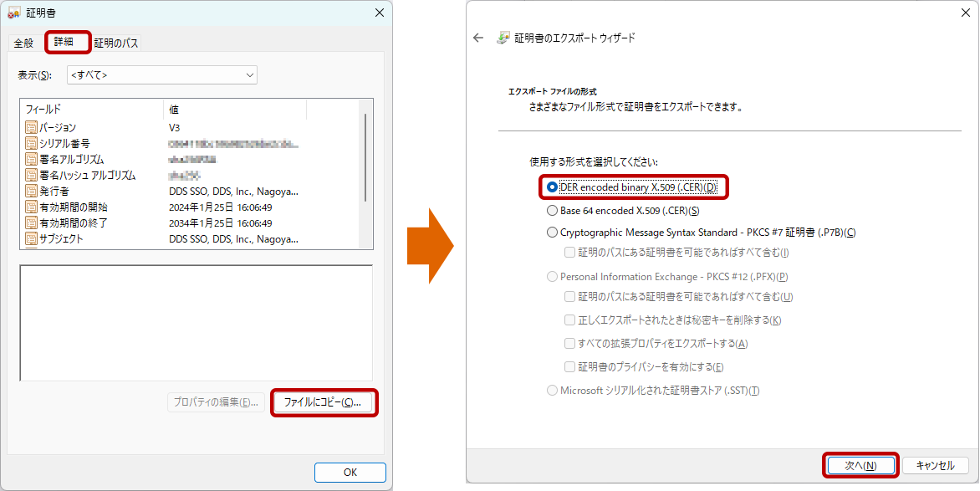
Task: Switch to the 詳細 tab
Action: click(x=68, y=41)
